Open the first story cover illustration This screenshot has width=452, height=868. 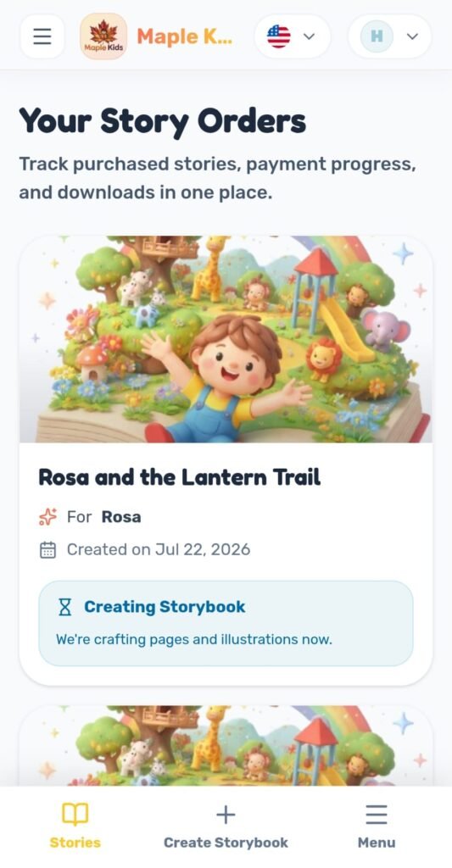click(226, 339)
